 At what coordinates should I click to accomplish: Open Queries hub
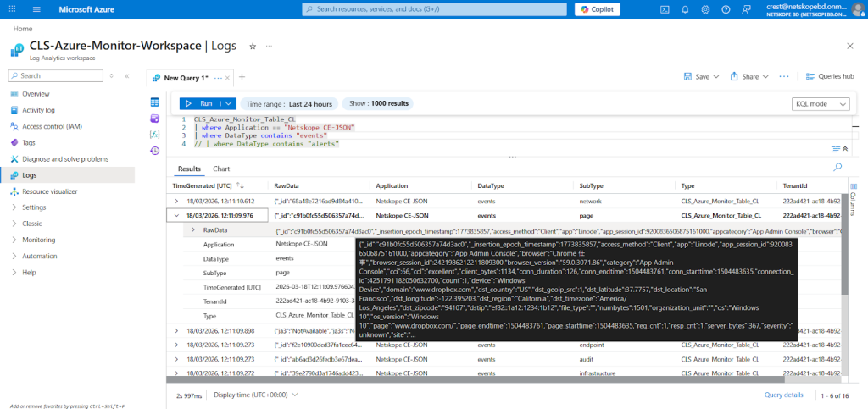830,76
